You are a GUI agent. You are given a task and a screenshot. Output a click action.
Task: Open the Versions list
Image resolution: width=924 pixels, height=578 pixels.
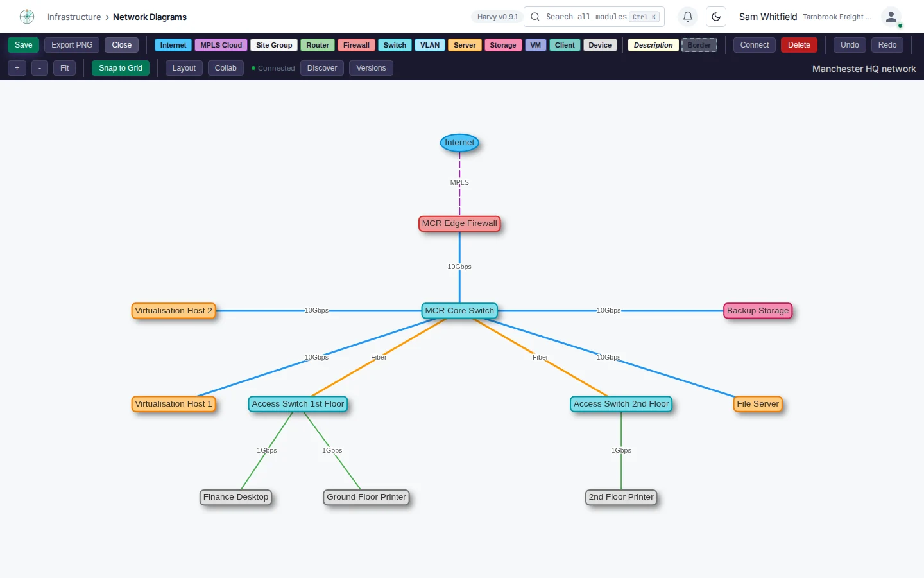coord(371,68)
